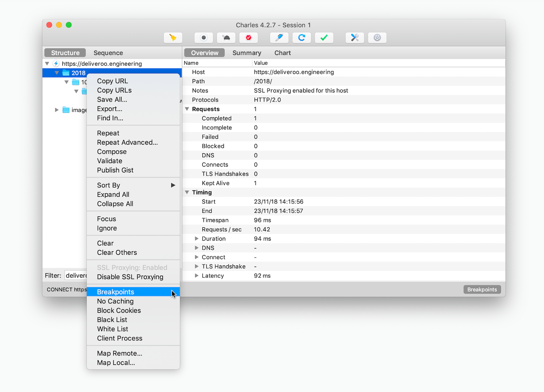Viewport: 544px width, 392px height.
Task: Choose Validate in context menu
Action: pos(133,161)
